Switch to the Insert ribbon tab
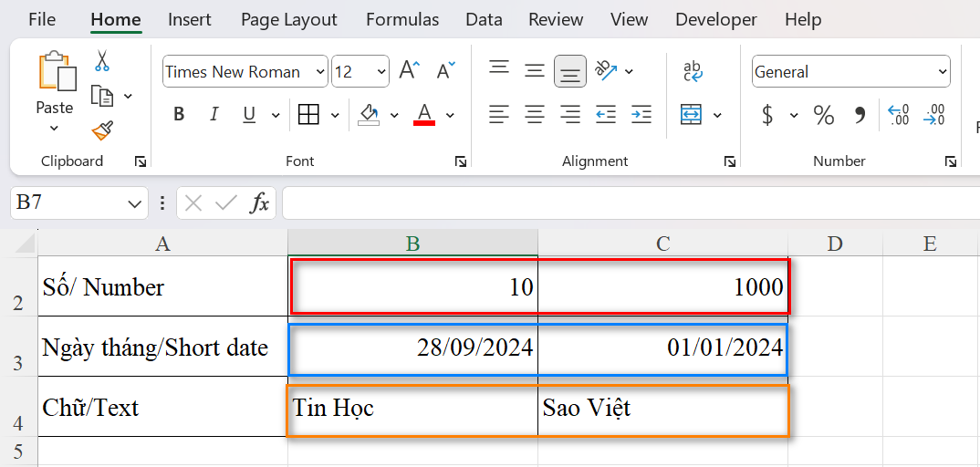 click(x=190, y=19)
